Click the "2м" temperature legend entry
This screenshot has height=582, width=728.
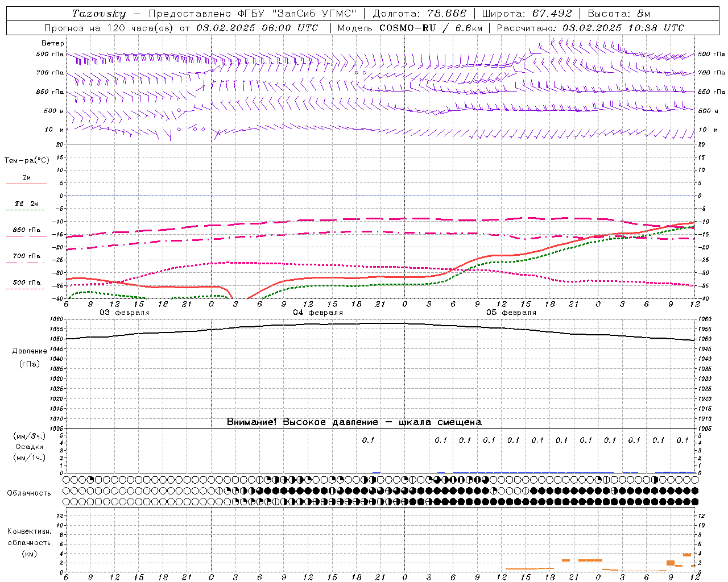click(x=27, y=178)
